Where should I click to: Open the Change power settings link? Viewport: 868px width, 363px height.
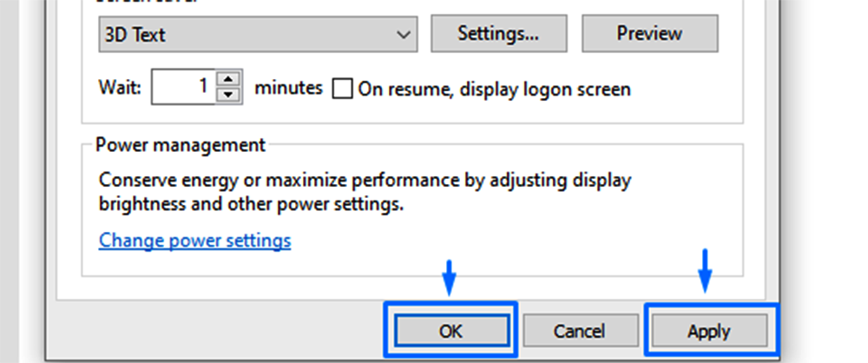coord(195,240)
